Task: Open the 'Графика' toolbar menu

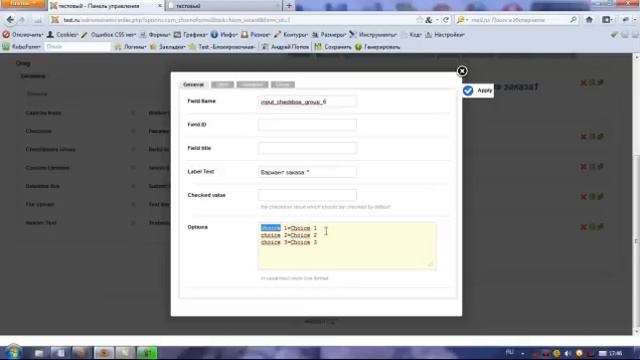Action: tap(191, 35)
